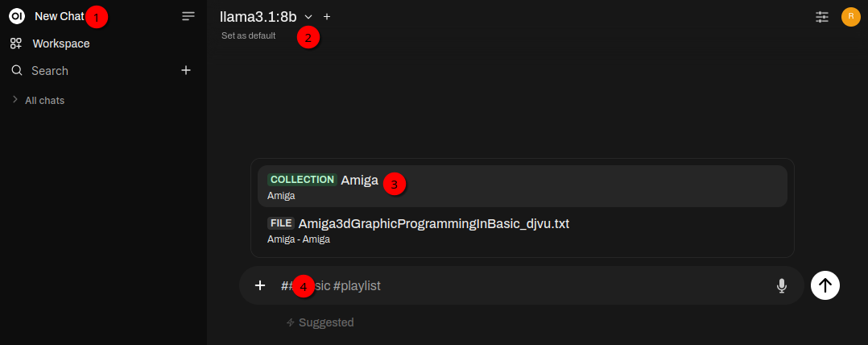Collapse sidebar with the menu lines icon

click(188, 16)
